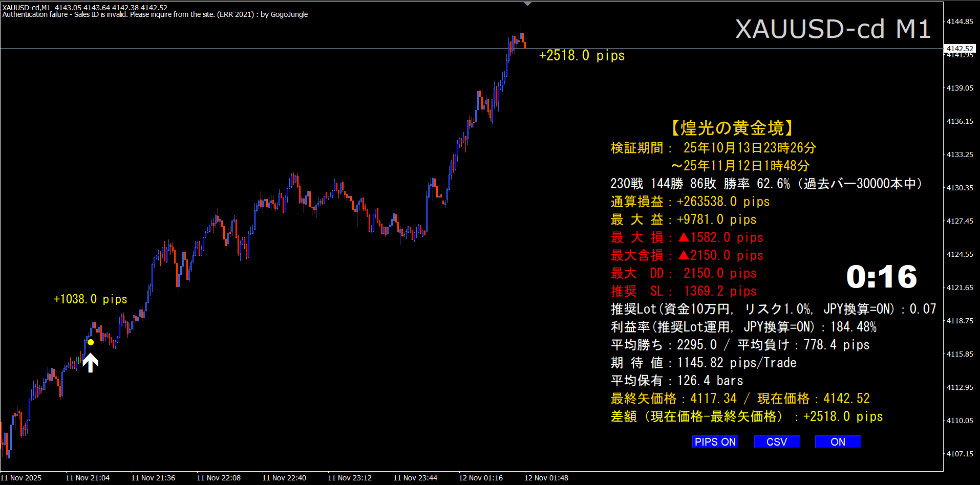Click the red triangle beside 2150.0 pips
Screen dimensions: 980x485
click(x=684, y=255)
